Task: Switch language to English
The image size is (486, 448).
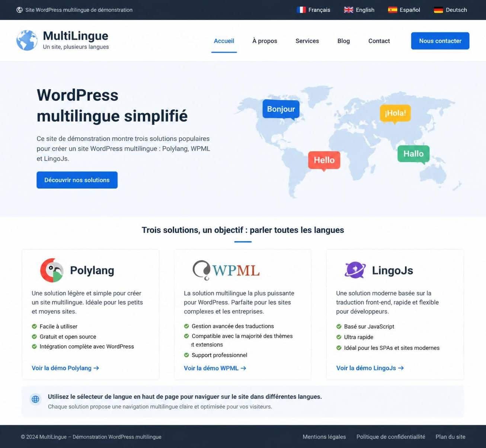Action: pyautogui.click(x=359, y=10)
